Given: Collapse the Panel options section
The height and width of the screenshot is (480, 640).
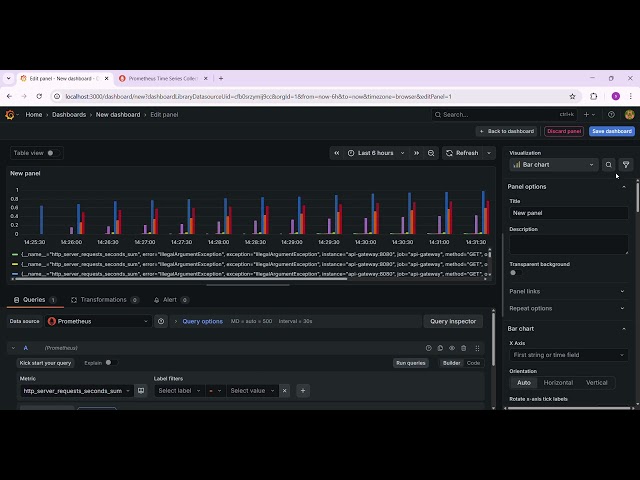Looking at the screenshot, I should 624,187.
